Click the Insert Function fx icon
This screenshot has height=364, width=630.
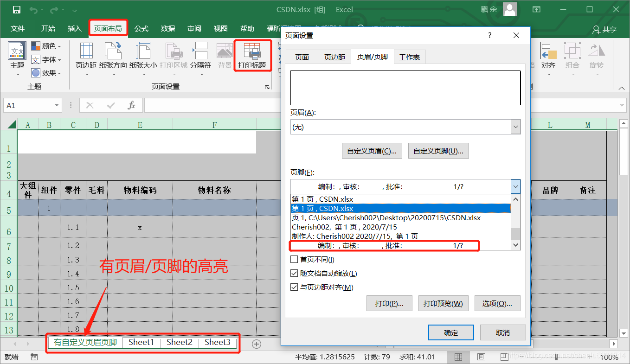132,105
